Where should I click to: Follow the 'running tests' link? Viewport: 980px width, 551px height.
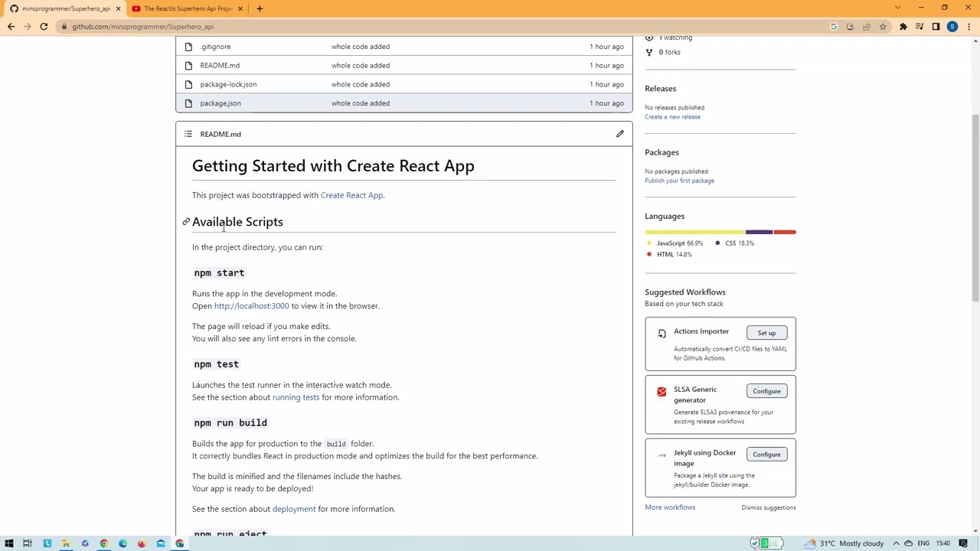tap(296, 397)
